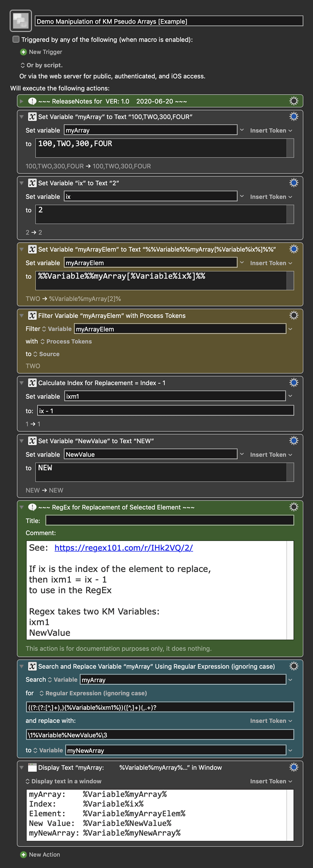Screen dimensions: 313x868
Task: Open the Or by script popup
Action: point(42,65)
